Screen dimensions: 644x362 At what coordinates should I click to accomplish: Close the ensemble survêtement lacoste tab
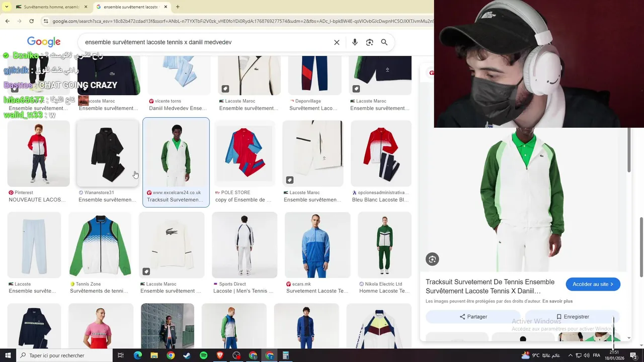pos(166,7)
